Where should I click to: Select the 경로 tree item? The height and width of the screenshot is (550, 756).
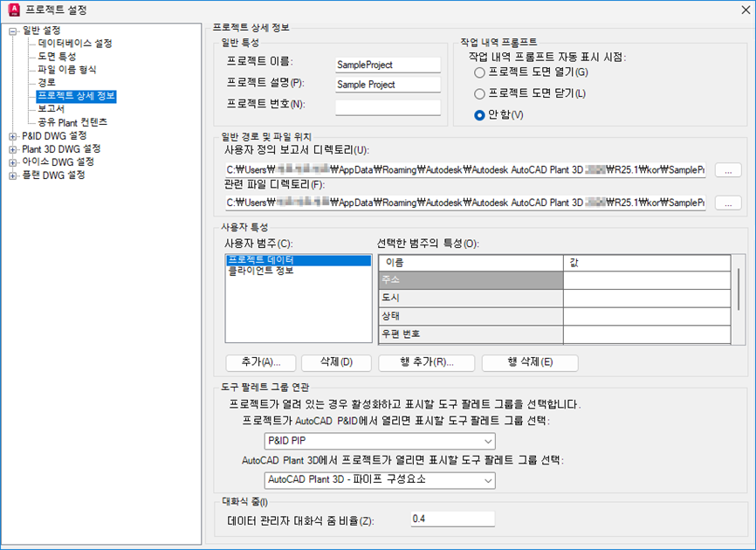coord(47,82)
